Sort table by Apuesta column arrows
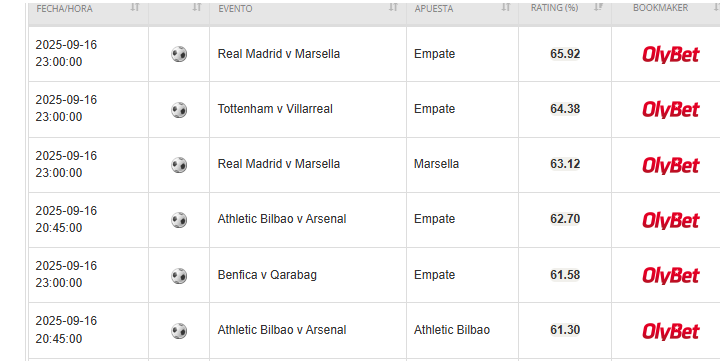The height and width of the screenshot is (364, 723). [x=506, y=7]
